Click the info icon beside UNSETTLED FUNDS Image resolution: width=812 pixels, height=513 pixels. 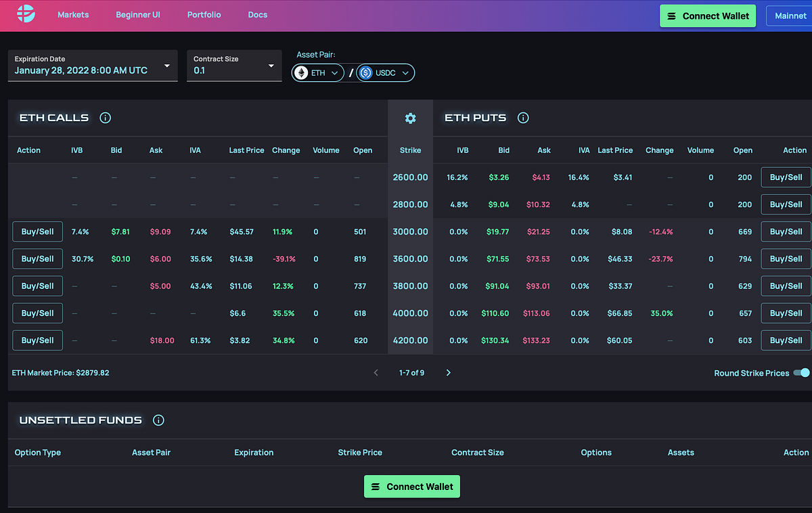click(158, 420)
